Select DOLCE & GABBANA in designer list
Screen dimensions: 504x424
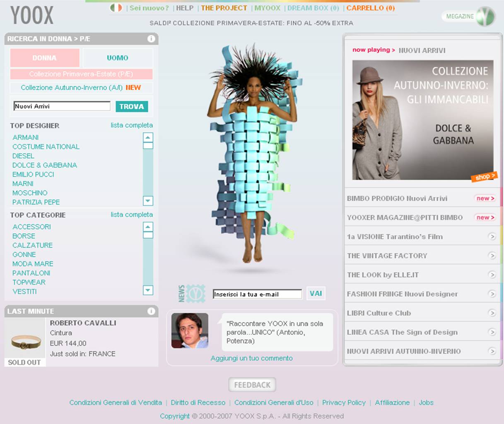click(45, 165)
